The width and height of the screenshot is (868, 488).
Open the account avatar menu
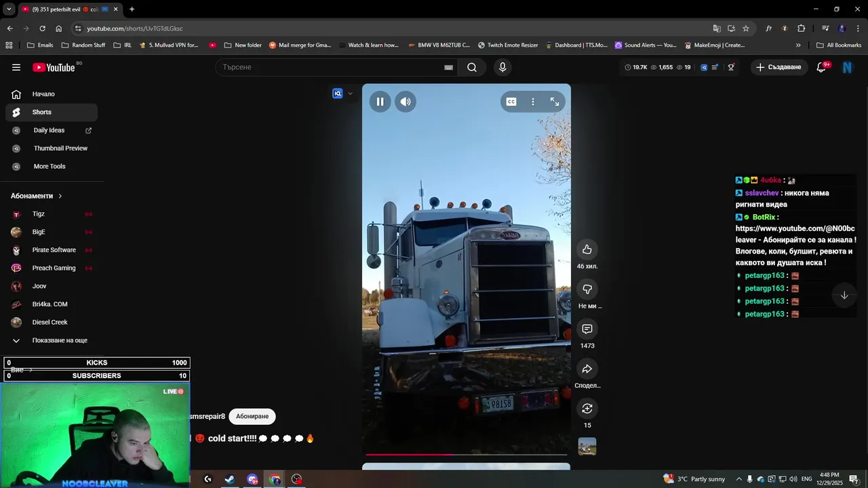[847, 67]
